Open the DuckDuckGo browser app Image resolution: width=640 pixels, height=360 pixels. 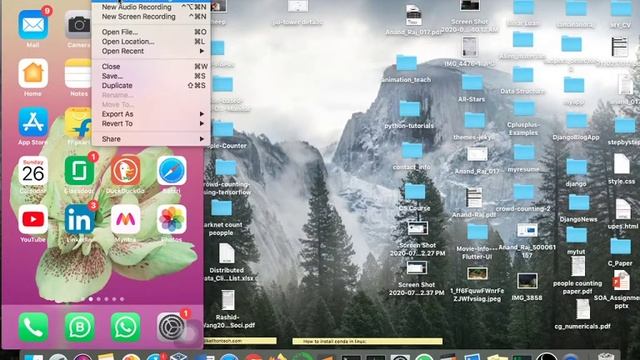point(125,171)
